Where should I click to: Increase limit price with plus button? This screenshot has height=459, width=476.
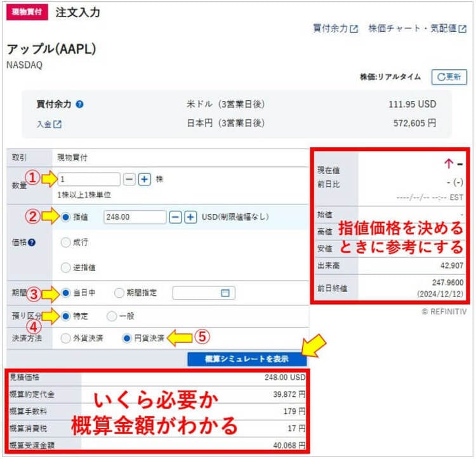click(190, 217)
